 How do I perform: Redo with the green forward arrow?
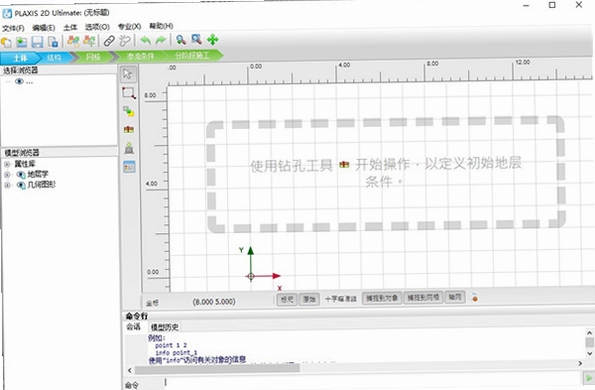[161, 40]
